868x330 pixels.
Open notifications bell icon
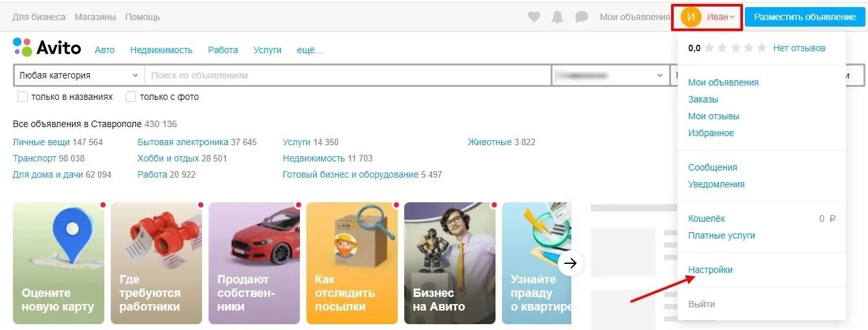557,17
